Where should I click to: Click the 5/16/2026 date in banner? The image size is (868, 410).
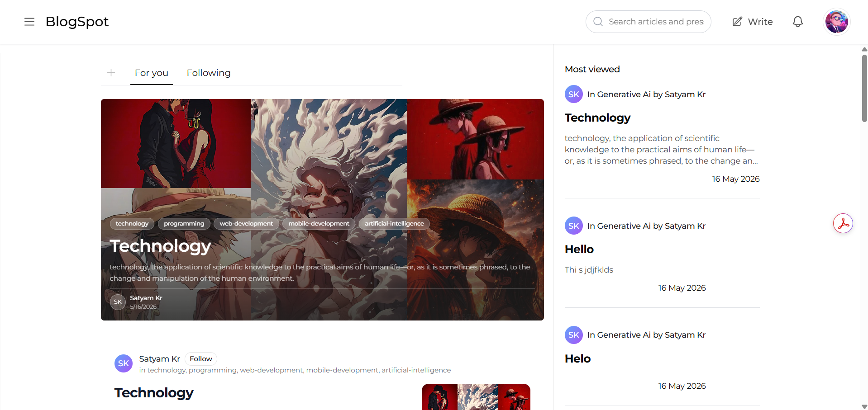[143, 306]
